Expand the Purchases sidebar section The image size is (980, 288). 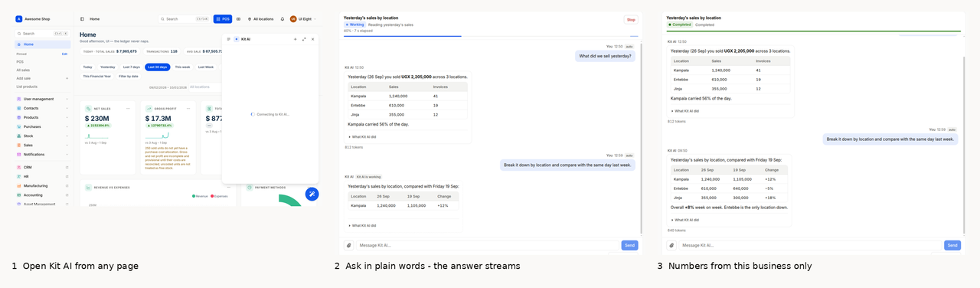pyautogui.click(x=67, y=126)
